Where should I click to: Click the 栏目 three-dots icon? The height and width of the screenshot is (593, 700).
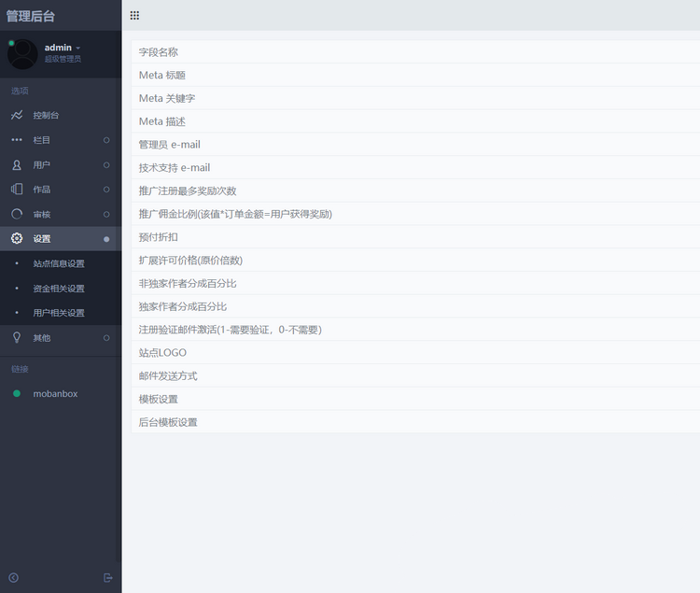click(17, 140)
